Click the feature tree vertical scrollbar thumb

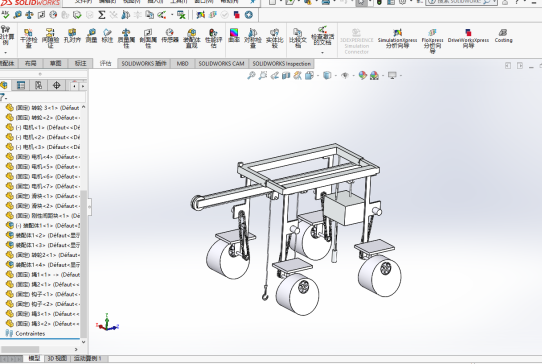tap(83, 264)
